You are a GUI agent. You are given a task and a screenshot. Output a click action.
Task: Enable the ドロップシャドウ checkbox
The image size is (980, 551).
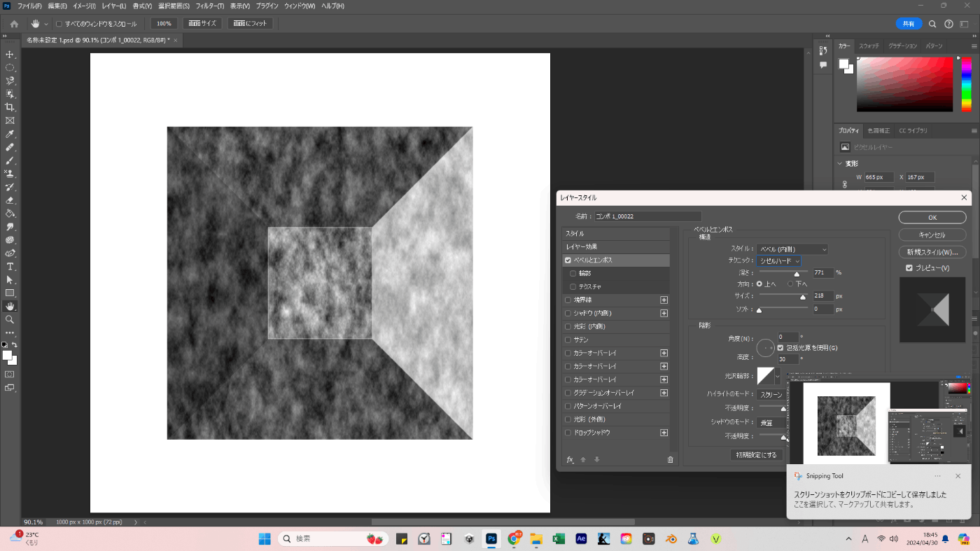pyautogui.click(x=568, y=433)
